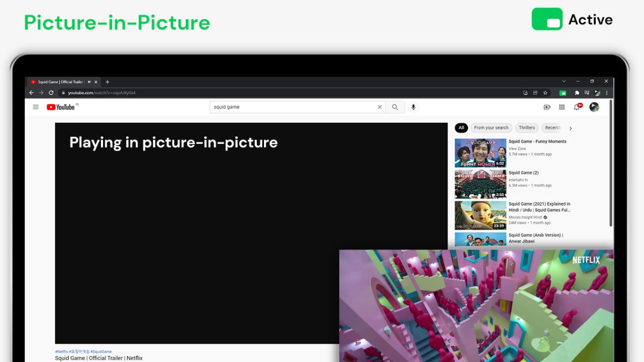644x362 pixels.
Task: Share this page via address bar icon
Action: [x=535, y=93]
